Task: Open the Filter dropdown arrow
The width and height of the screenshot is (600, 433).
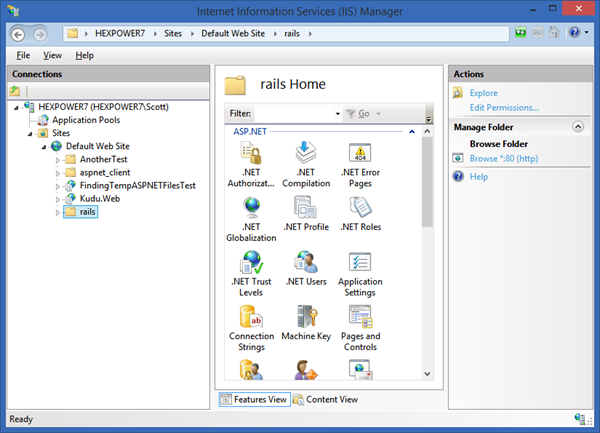Action: click(338, 114)
